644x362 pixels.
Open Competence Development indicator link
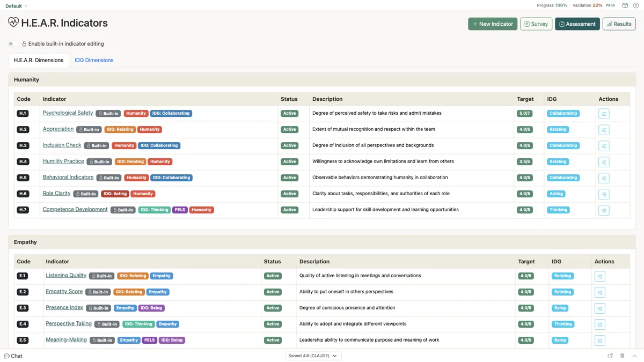click(x=75, y=209)
